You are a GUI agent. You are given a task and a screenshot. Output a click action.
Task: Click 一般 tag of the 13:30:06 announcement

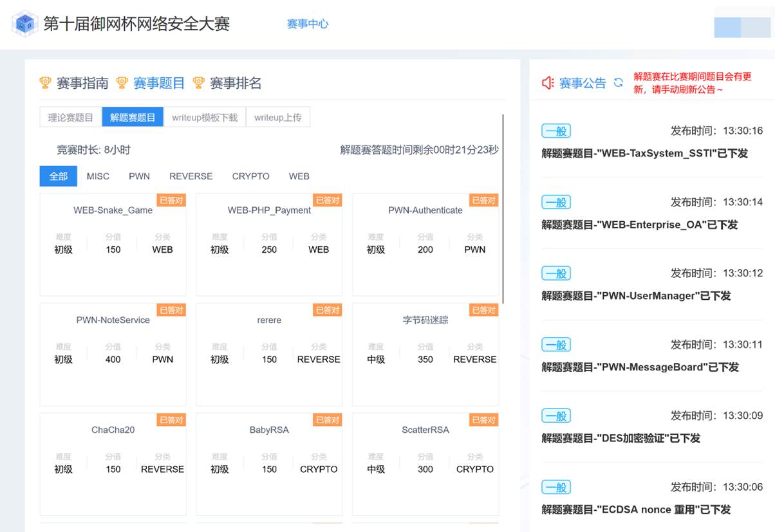[556, 487]
